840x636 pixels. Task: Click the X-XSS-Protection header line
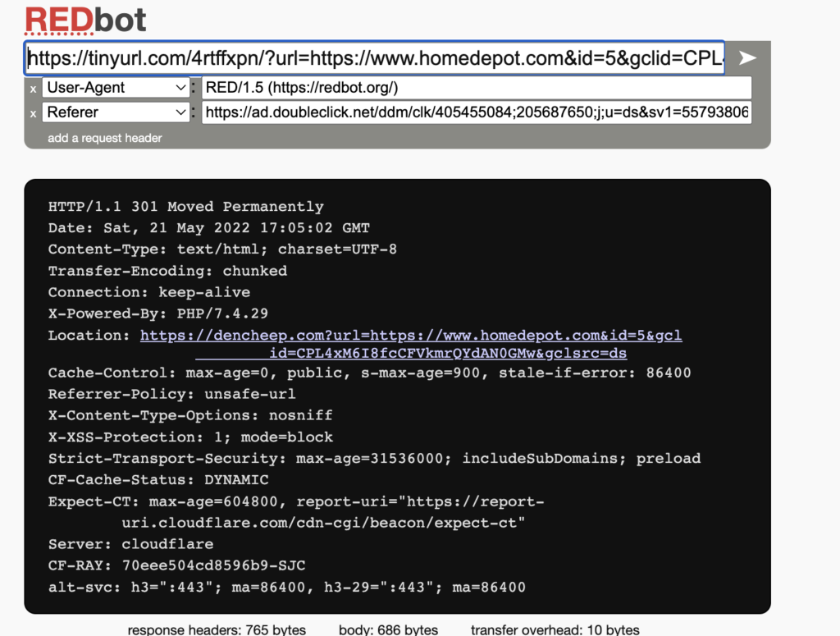190,437
